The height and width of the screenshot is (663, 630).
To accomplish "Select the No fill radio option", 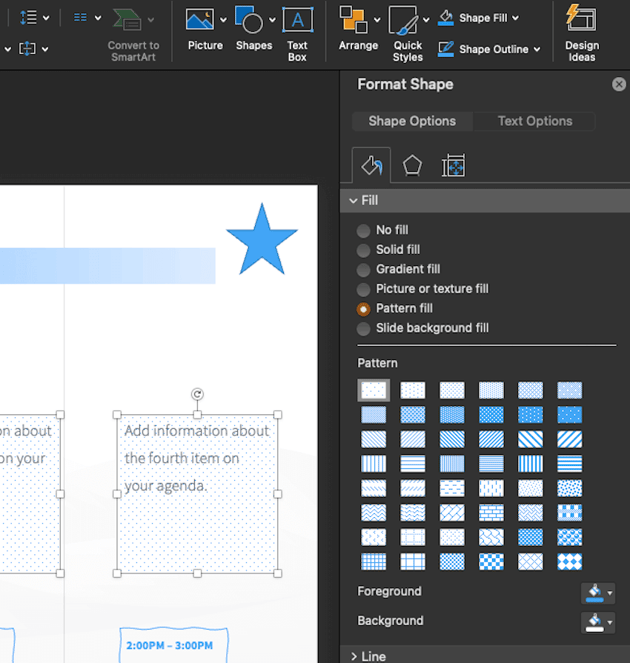I will [x=364, y=230].
